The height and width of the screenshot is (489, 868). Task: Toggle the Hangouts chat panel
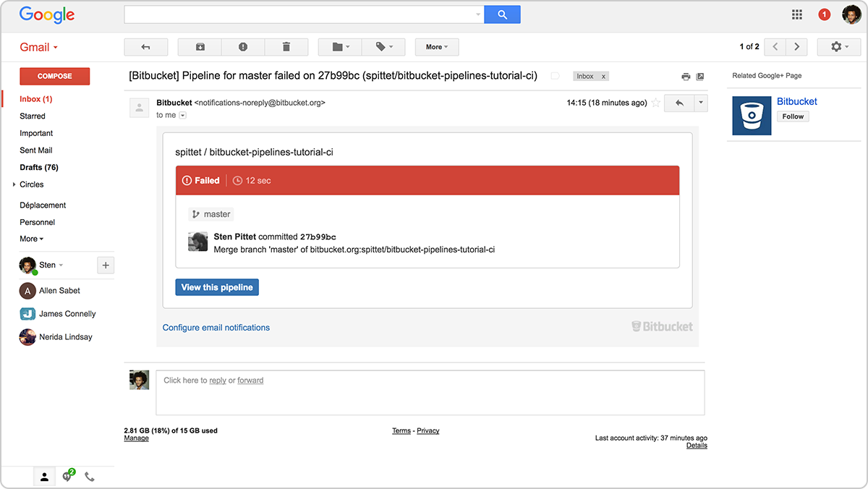67,476
